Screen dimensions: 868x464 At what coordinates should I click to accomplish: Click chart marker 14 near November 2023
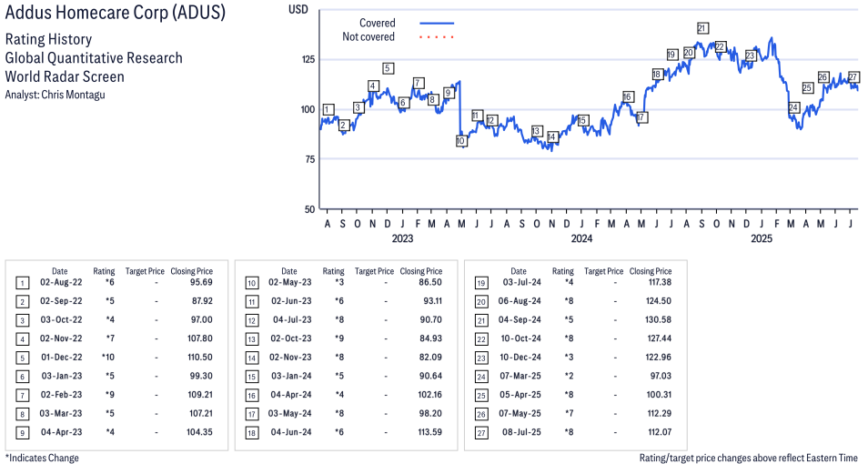[552, 137]
